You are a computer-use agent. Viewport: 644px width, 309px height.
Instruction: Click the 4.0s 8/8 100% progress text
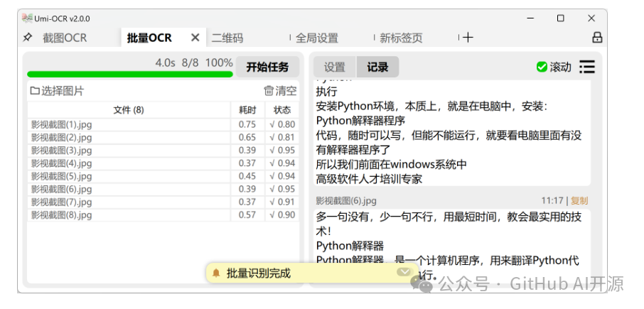194,63
